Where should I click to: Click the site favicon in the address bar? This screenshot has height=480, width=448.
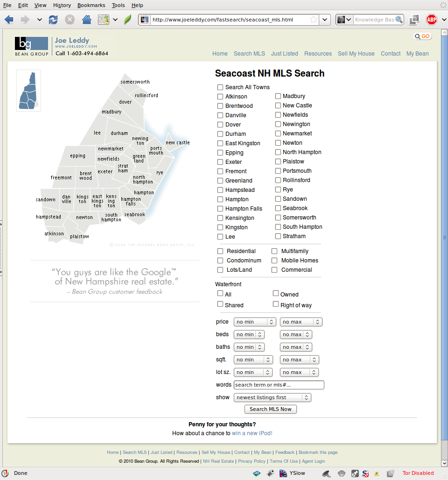[145, 20]
